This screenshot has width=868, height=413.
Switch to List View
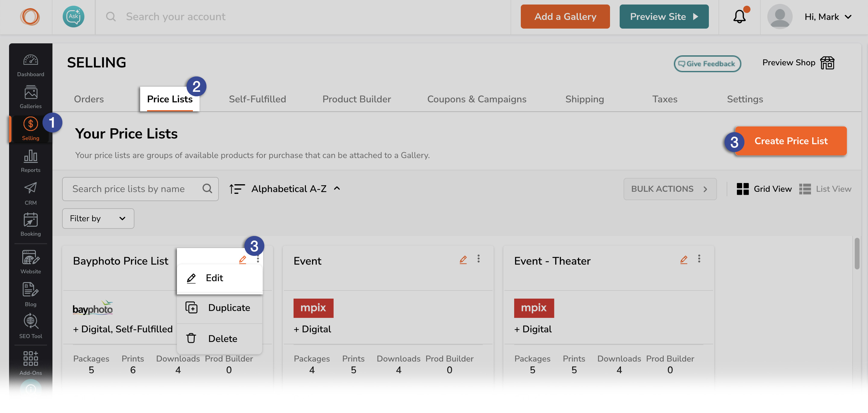[825, 189]
